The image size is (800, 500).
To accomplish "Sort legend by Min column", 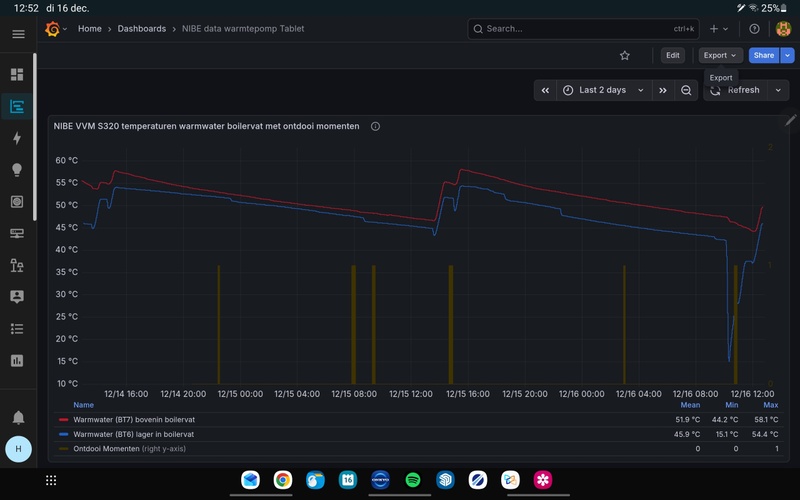I will [732, 405].
